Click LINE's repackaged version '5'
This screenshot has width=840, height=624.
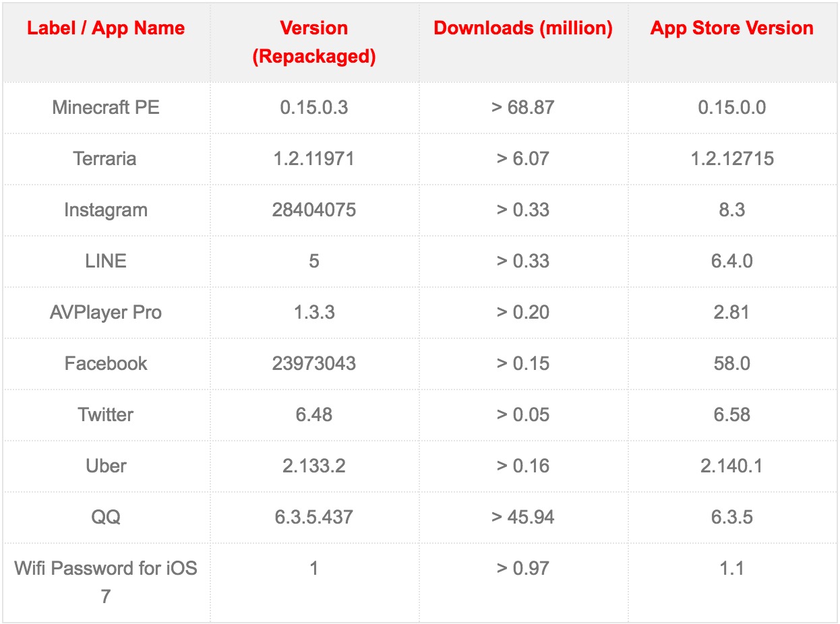[314, 261]
